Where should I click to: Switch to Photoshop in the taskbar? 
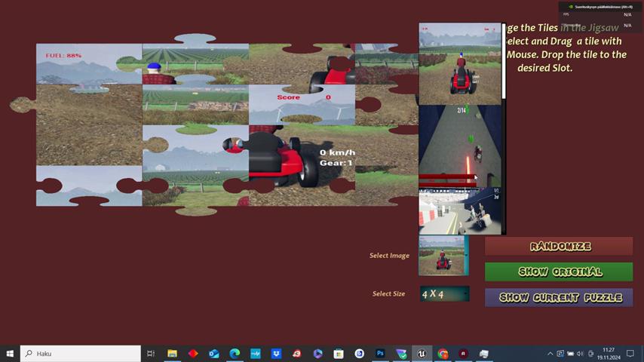pyautogui.click(x=380, y=354)
